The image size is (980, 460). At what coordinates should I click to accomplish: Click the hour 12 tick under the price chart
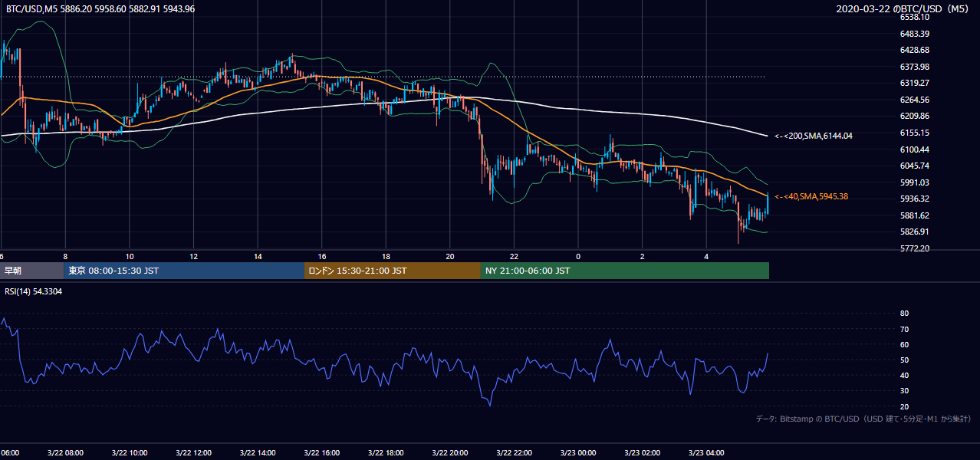tap(193, 256)
